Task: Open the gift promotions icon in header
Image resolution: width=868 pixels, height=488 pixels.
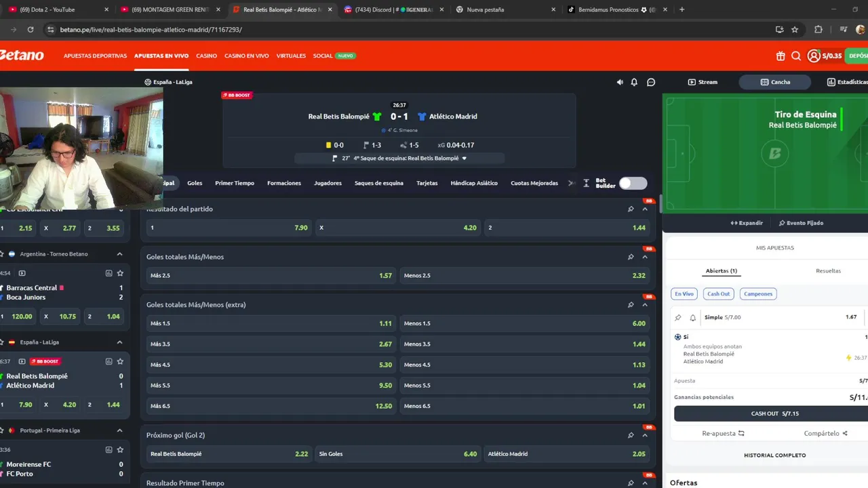Action: coord(781,56)
